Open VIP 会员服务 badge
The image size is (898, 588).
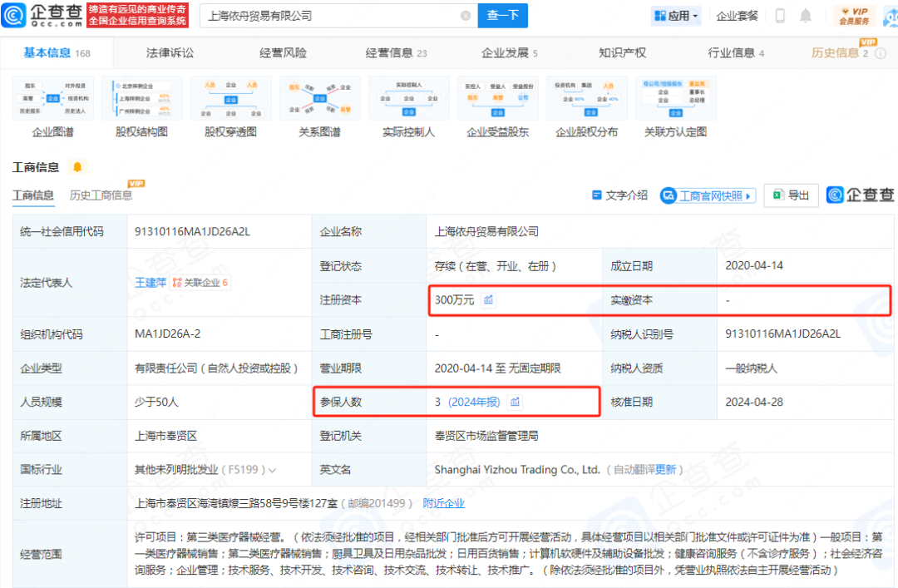tap(854, 16)
